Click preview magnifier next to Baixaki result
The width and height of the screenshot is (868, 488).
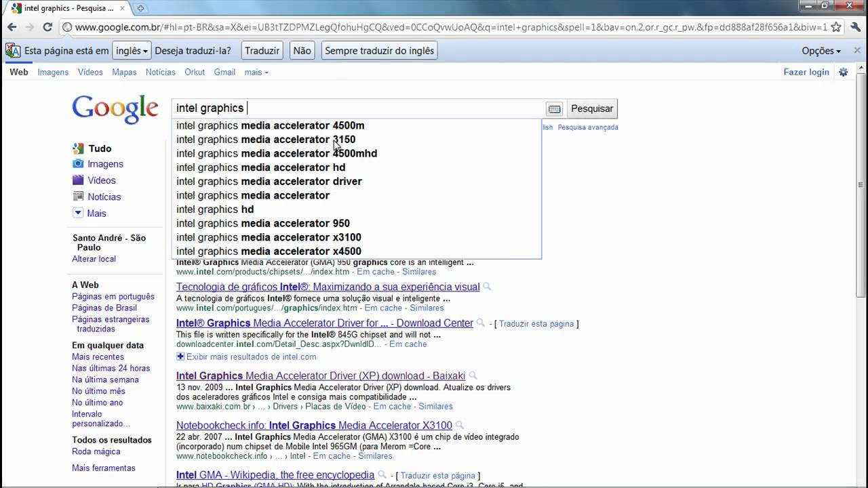click(x=473, y=375)
